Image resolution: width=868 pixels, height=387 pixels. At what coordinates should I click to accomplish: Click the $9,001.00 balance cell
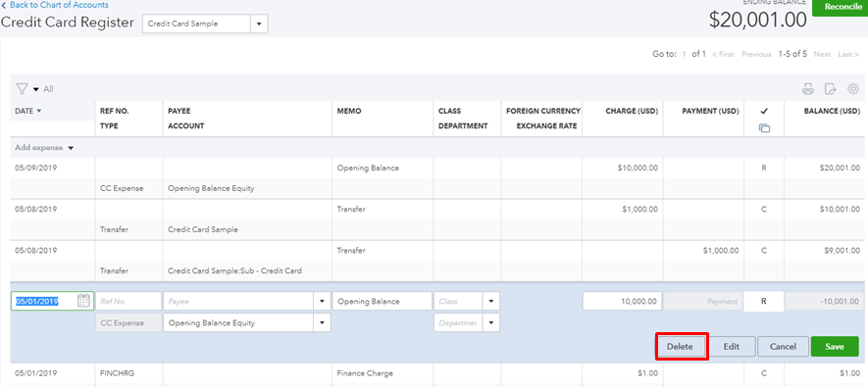pos(842,251)
